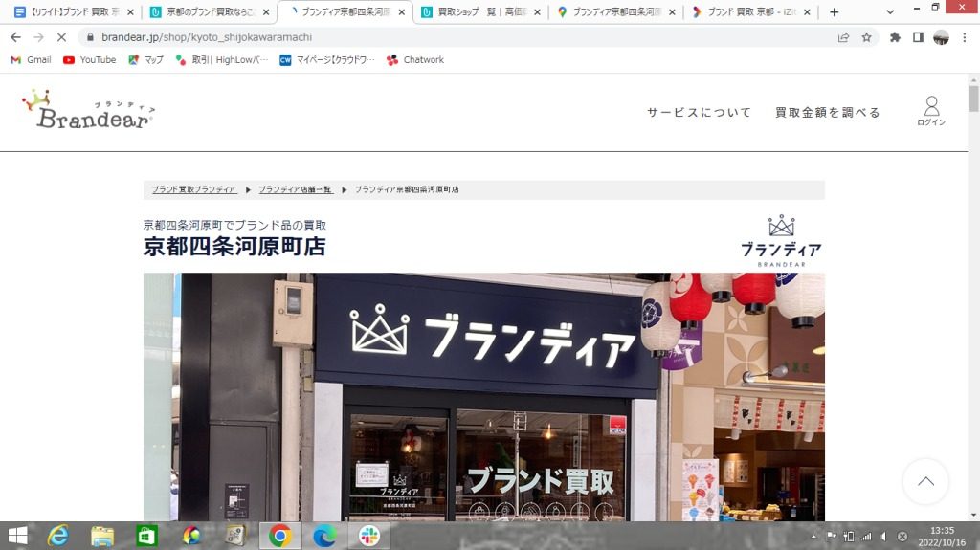
Task: Switch to the 買取ショップ一覧 tab
Action: click(x=479, y=12)
